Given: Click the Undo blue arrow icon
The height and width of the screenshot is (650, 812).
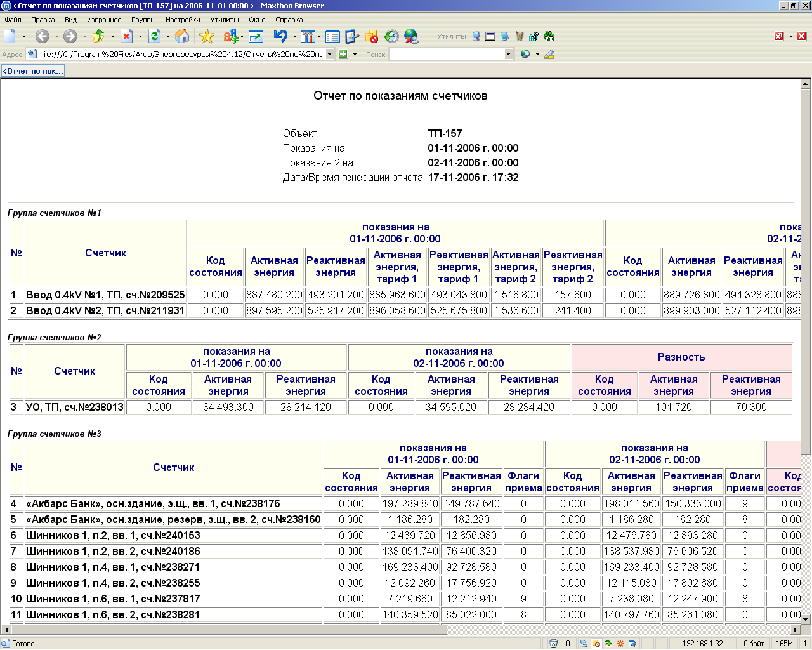Looking at the screenshot, I should (280, 37).
